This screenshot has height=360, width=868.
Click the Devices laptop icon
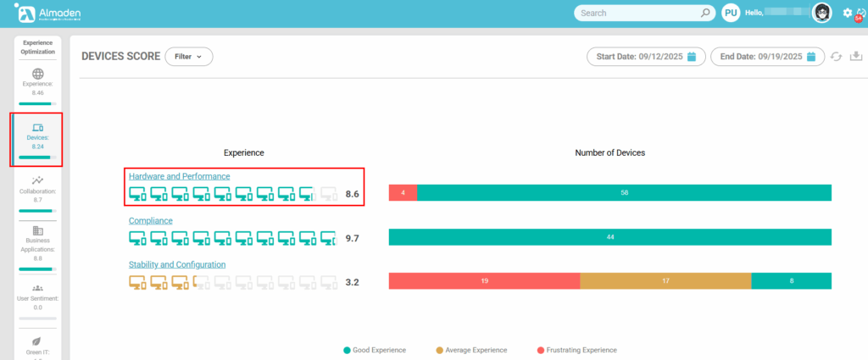[37, 128]
